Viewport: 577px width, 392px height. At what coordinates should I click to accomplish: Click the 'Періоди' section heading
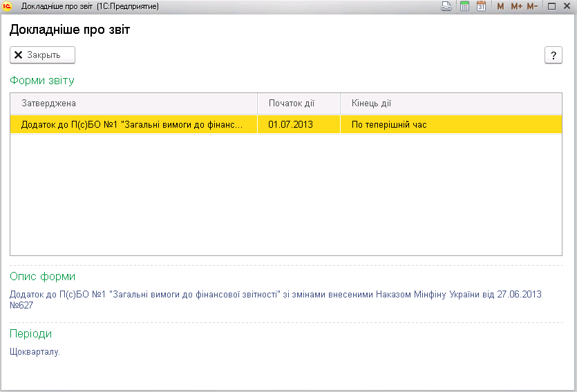click(x=30, y=333)
